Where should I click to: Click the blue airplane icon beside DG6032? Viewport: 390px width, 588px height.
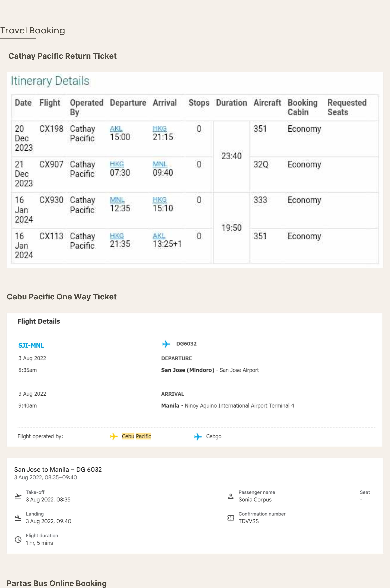click(x=166, y=344)
